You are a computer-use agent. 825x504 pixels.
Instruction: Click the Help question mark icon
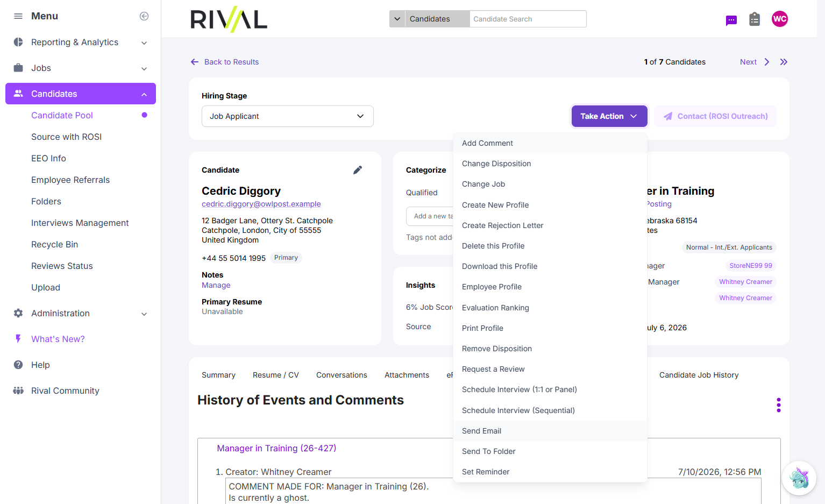coord(18,365)
